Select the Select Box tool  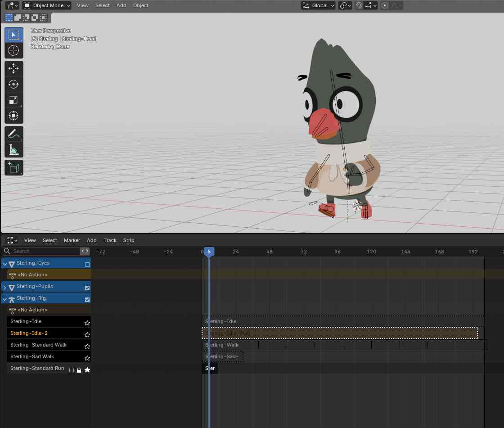[x=13, y=35]
